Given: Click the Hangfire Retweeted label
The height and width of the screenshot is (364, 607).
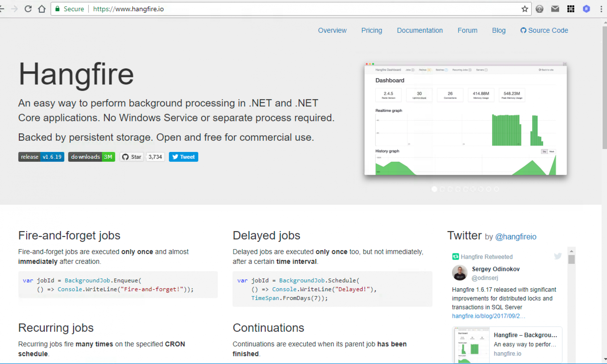Looking at the screenshot, I should [x=487, y=257].
